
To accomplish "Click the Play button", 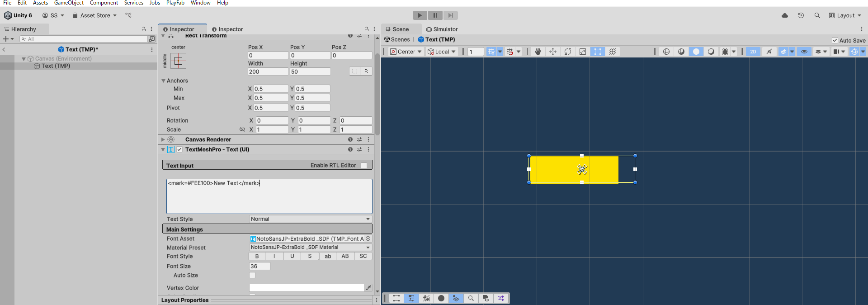I will pos(420,15).
